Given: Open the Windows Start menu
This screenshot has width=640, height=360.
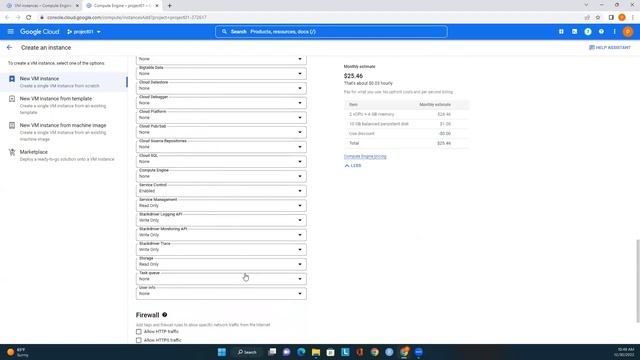Looking at the screenshot, I should click(x=222, y=352).
